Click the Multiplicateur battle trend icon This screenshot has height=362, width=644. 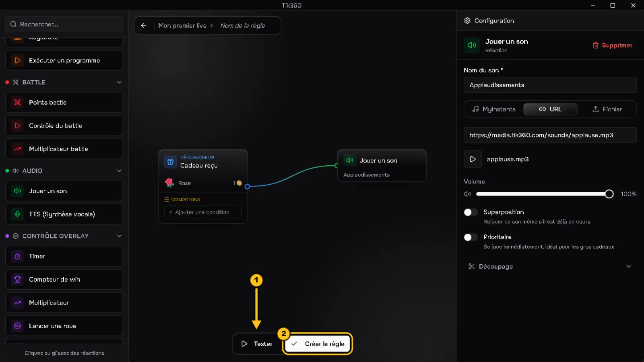[x=17, y=149]
